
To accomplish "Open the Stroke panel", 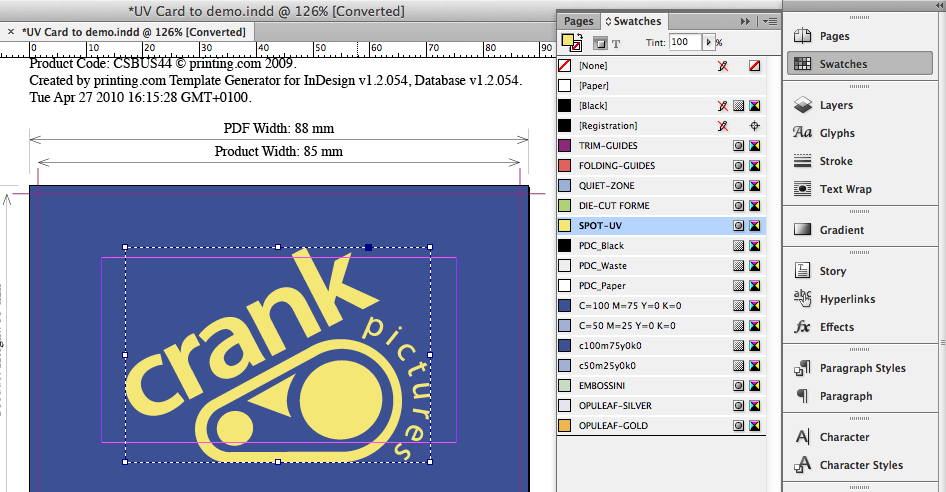I will tap(835, 161).
